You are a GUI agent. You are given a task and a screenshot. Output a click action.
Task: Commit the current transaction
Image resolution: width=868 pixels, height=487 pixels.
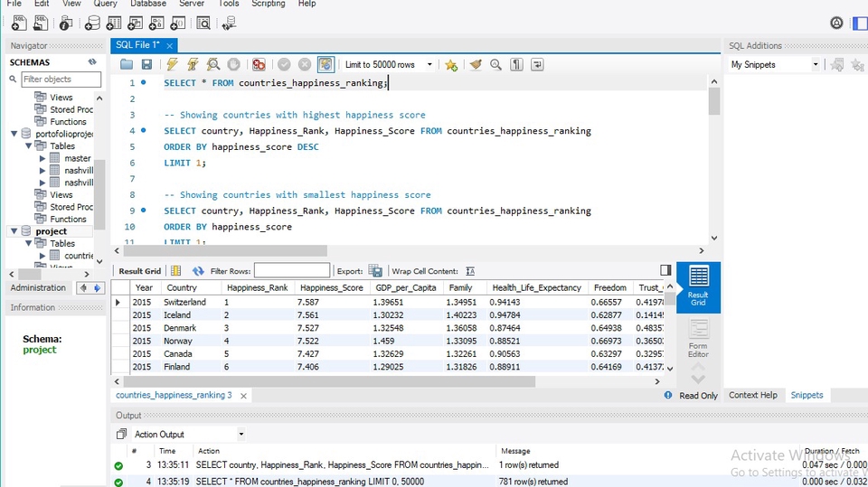coord(284,65)
